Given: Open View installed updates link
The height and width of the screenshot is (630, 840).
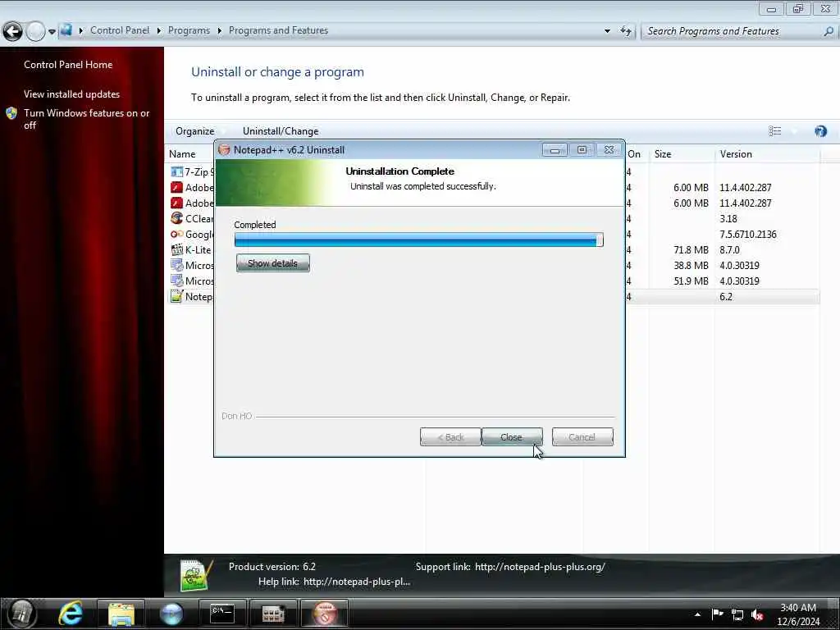Looking at the screenshot, I should pyautogui.click(x=72, y=94).
